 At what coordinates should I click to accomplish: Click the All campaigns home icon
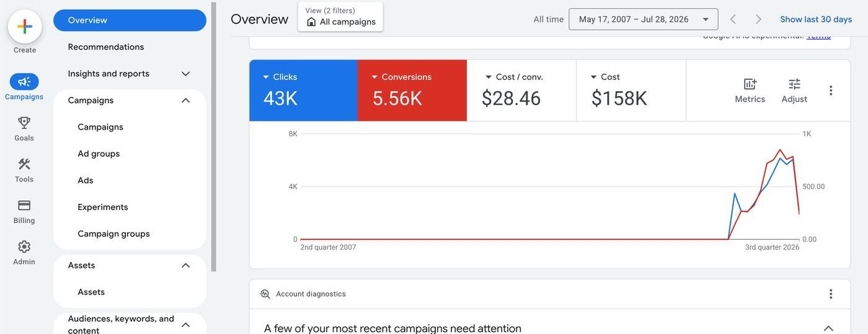click(311, 22)
